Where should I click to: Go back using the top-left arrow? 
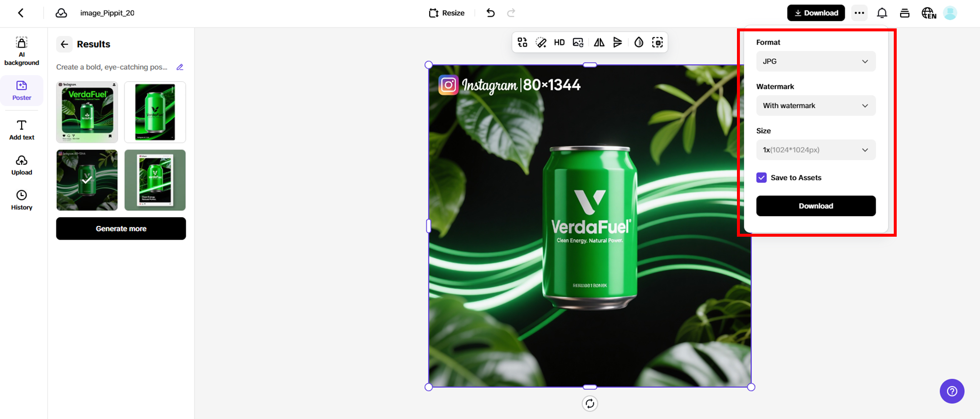[x=21, y=13]
